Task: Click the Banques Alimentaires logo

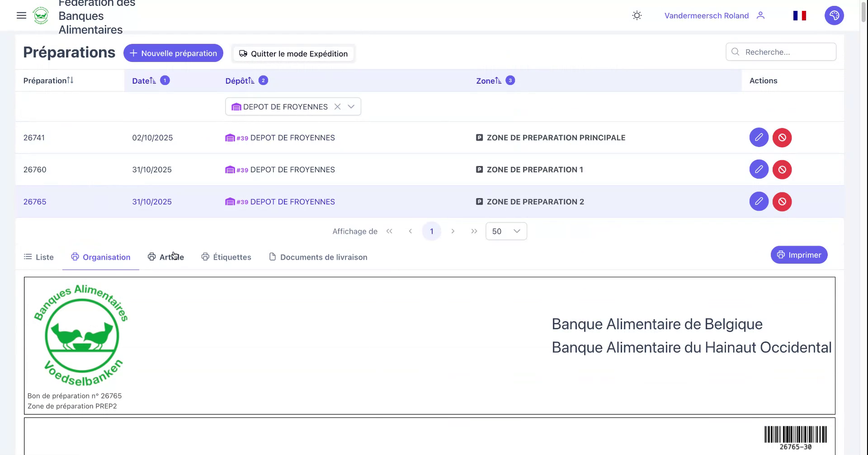Action: coord(41,15)
